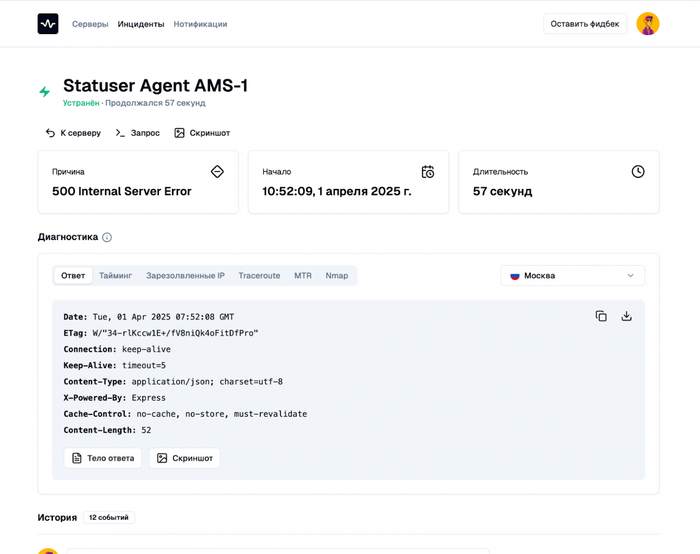This screenshot has height=554, width=700.
Task: Click the green lightning incident status icon
Action: [x=45, y=91]
